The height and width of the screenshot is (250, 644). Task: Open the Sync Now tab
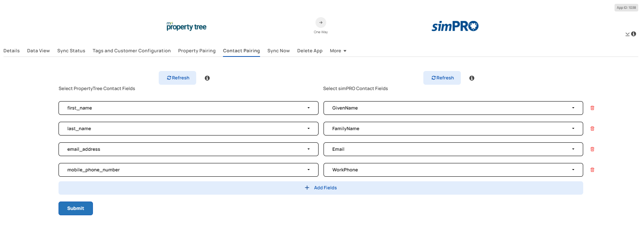tap(278, 51)
